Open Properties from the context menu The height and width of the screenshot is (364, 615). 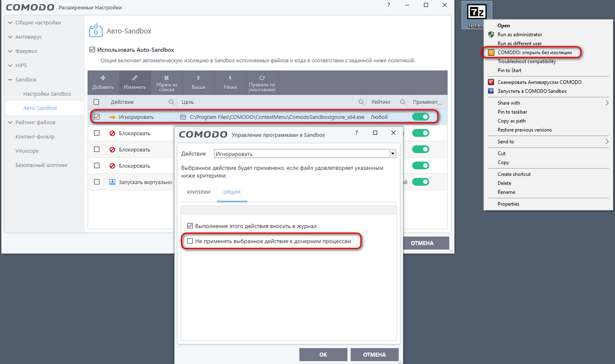click(508, 204)
